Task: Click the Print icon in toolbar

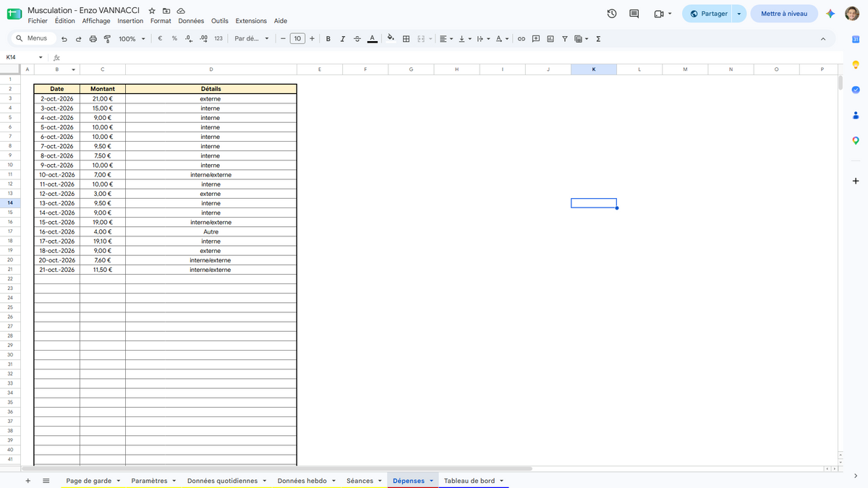Action: coord(93,39)
